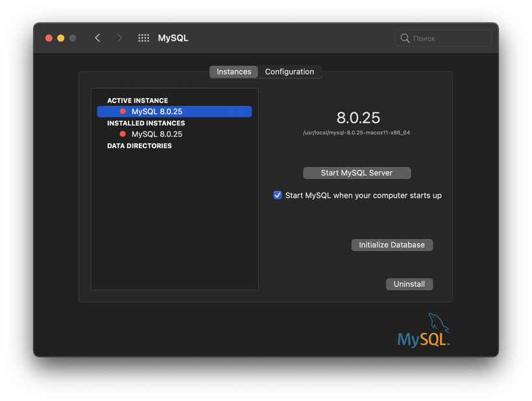Click the /usr/local/mysql installation path text

coord(357,133)
